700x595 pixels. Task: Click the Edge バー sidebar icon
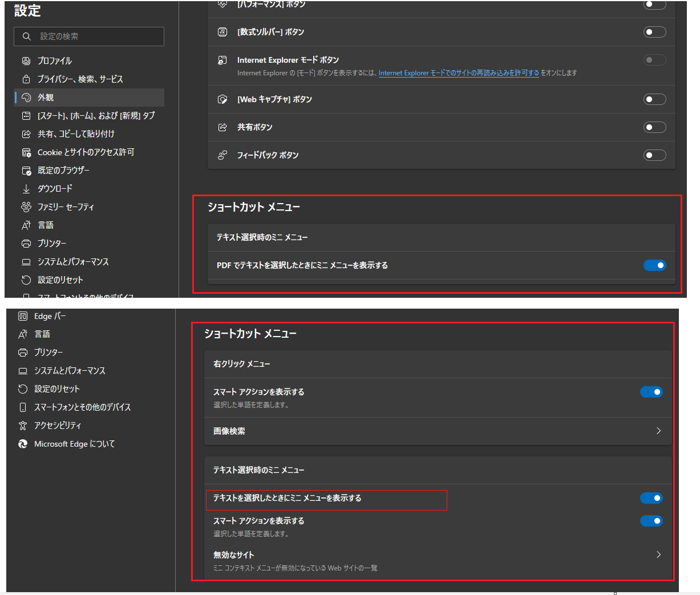click(23, 316)
